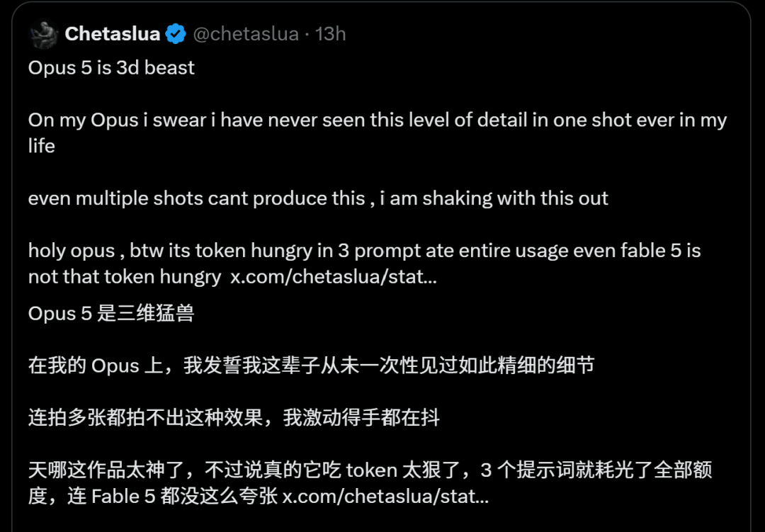Click the word "life" ending that paragraph

42,146
